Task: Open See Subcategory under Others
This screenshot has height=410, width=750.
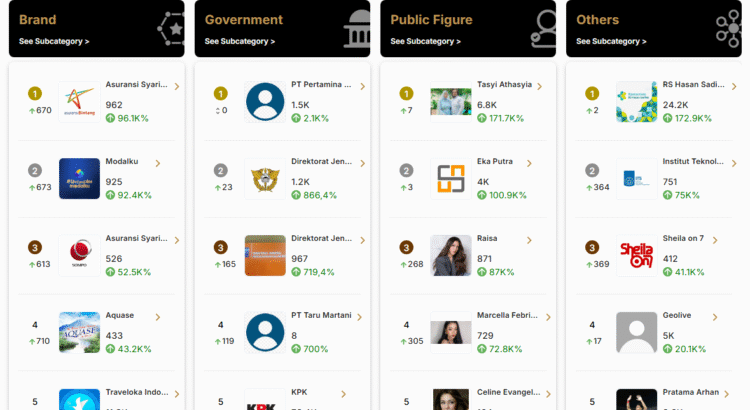Action: pos(612,42)
